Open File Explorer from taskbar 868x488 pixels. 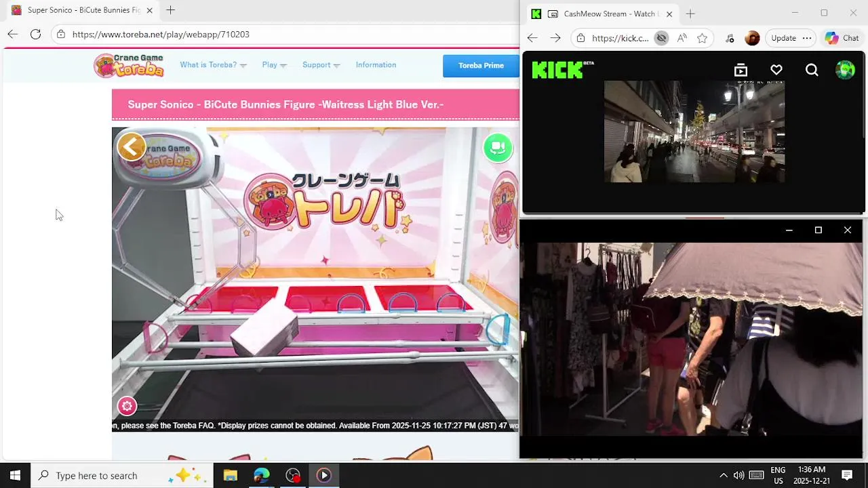[x=231, y=475]
